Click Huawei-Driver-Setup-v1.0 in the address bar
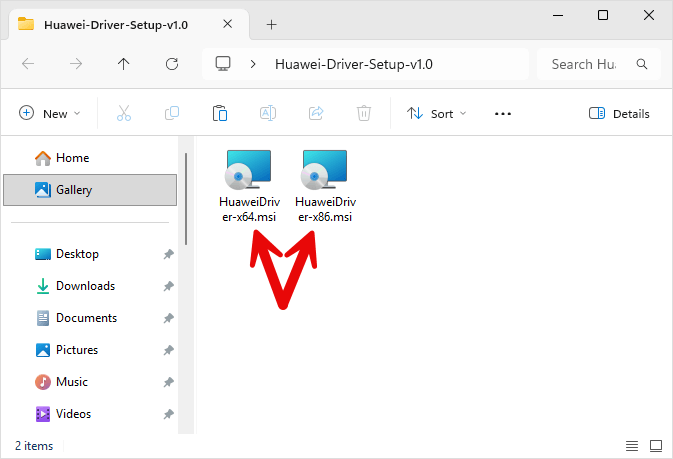Viewport: 673px width, 459px height. pos(354,64)
